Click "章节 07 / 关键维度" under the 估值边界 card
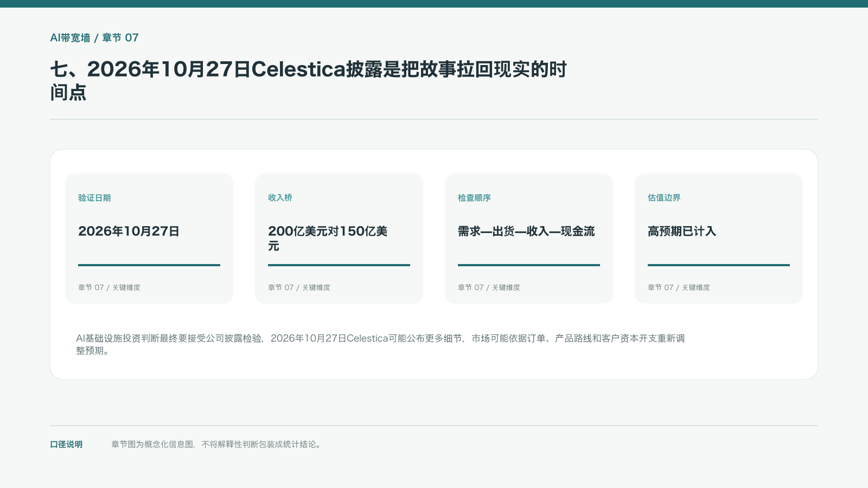Image resolution: width=868 pixels, height=488 pixels. [x=679, y=287]
